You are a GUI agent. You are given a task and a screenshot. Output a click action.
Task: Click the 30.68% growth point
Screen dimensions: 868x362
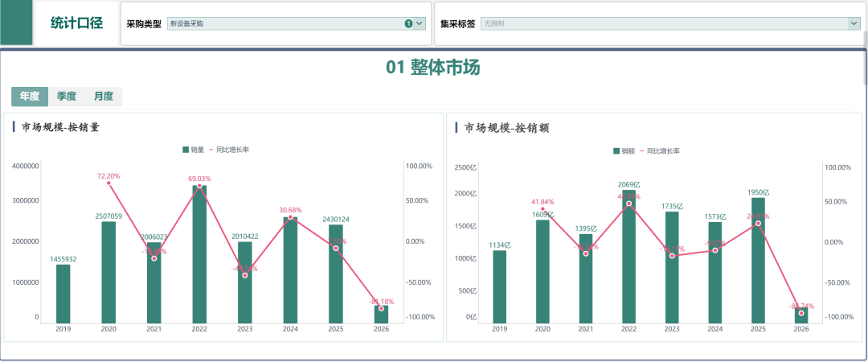click(290, 216)
